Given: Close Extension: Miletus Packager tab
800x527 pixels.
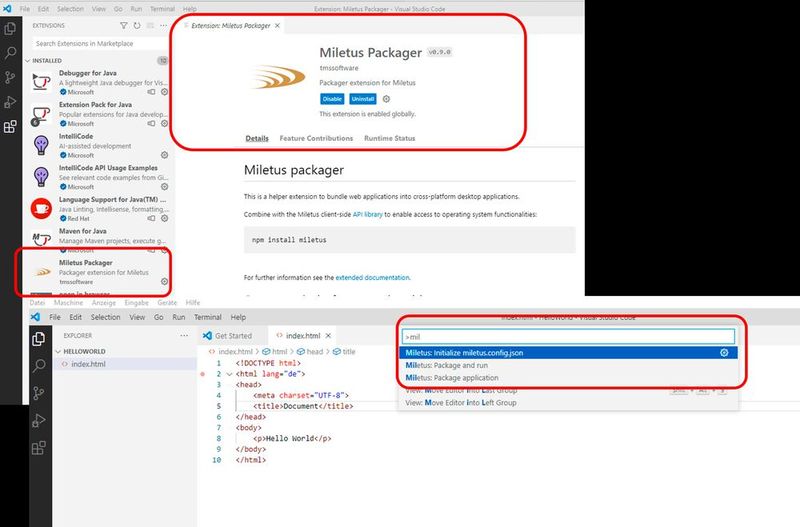Looking at the screenshot, I should pos(277,26).
